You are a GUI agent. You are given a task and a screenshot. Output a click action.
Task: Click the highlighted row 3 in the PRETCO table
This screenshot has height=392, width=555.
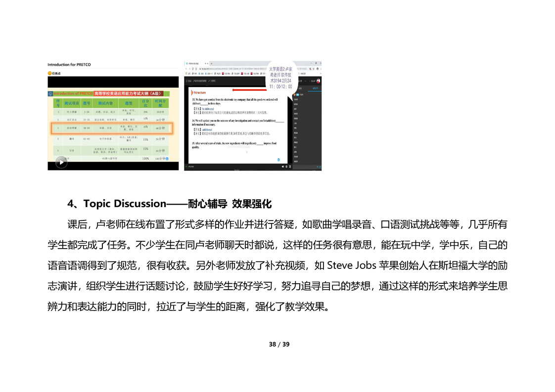(112, 128)
